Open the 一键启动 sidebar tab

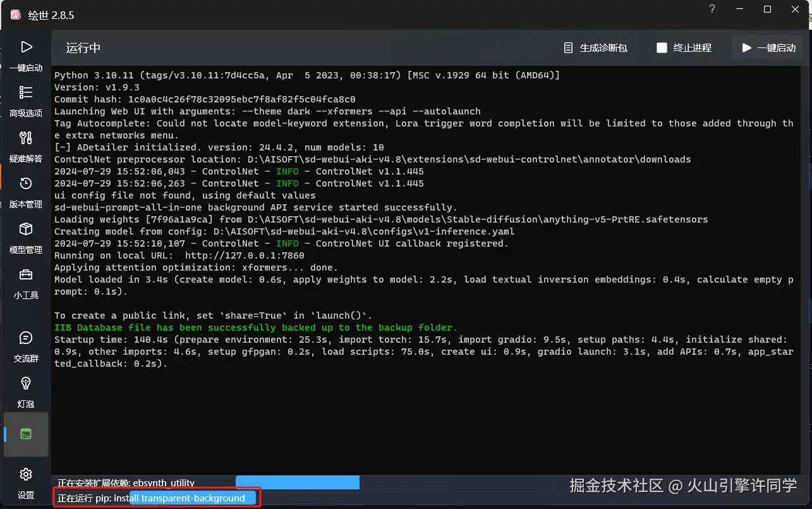pyautogui.click(x=26, y=56)
